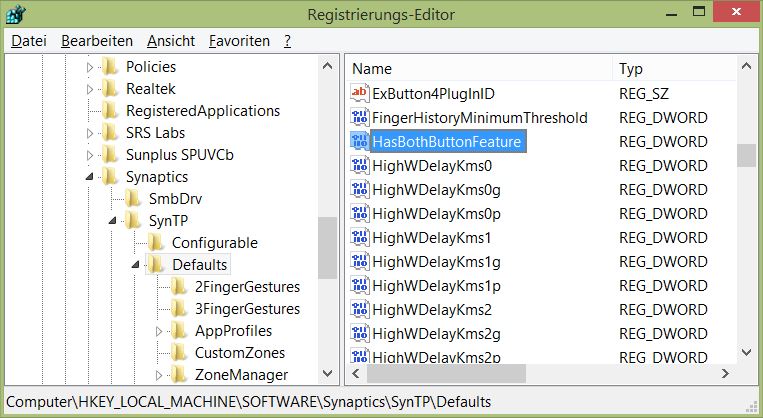Expand the AppProfiles key arrow

point(158,331)
